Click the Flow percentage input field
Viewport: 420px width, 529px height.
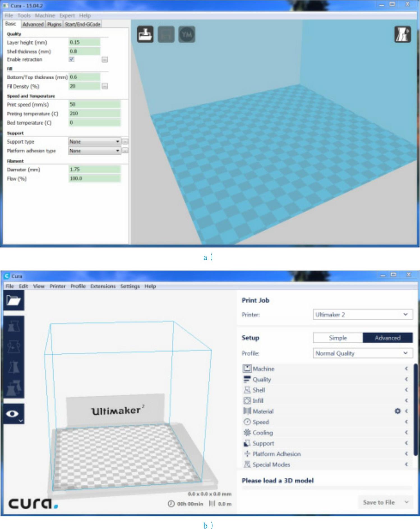point(95,178)
